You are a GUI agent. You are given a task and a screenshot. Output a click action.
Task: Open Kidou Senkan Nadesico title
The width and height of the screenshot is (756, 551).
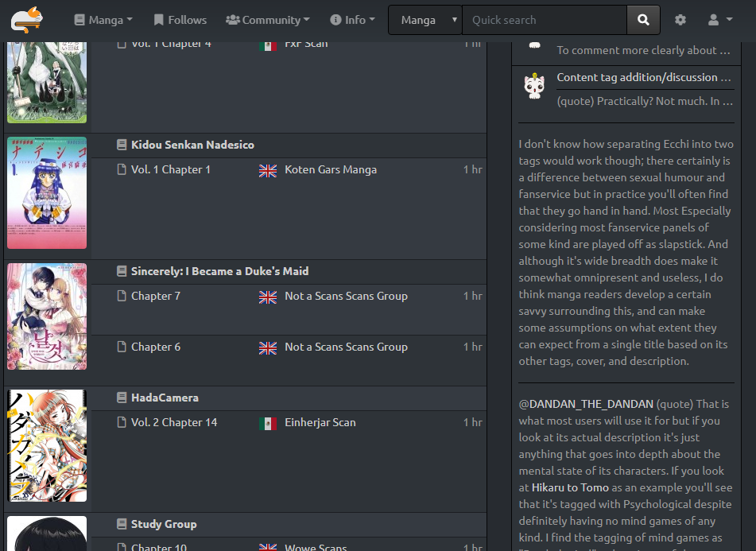tap(192, 145)
